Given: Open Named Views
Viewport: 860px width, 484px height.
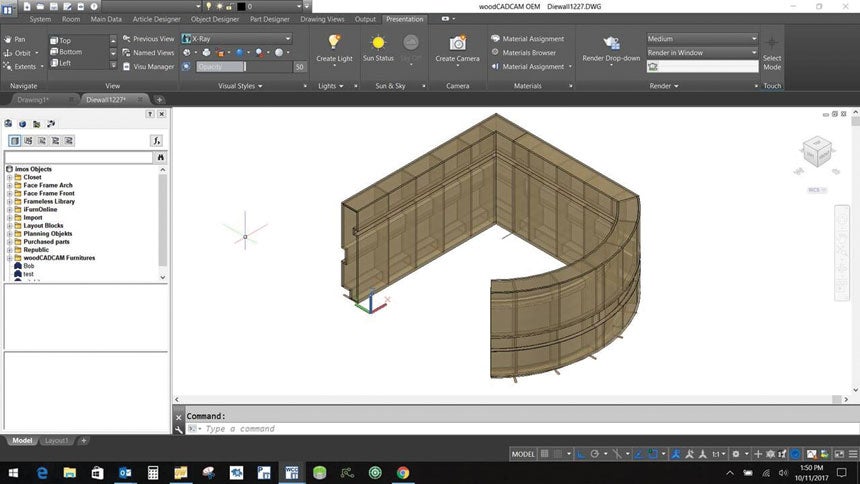Looking at the screenshot, I should point(148,53).
